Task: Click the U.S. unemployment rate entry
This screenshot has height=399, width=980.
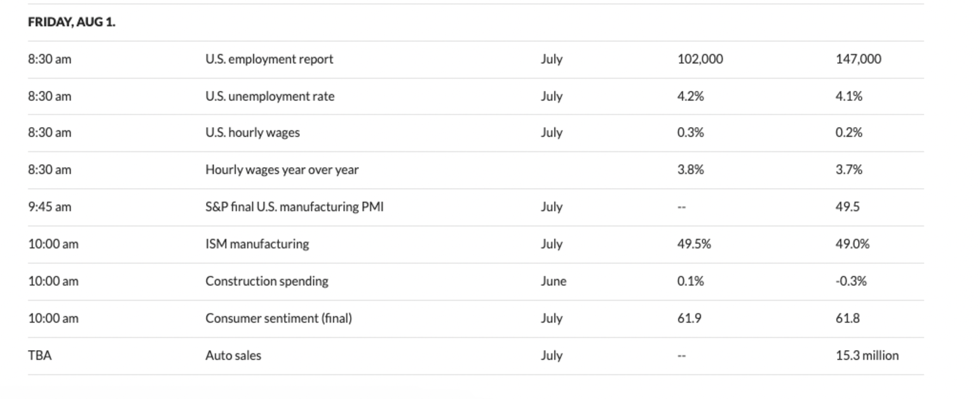Action: (269, 96)
